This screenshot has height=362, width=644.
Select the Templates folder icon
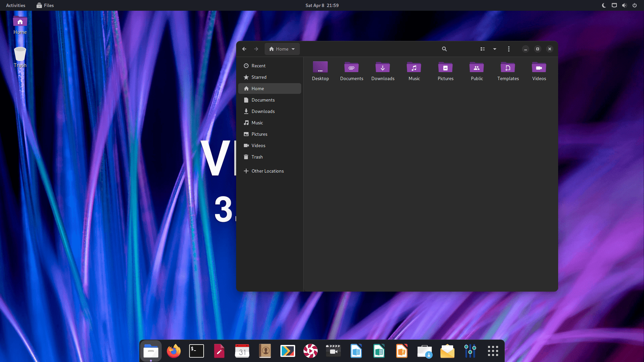pyautogui.click(x=508, y=67)
